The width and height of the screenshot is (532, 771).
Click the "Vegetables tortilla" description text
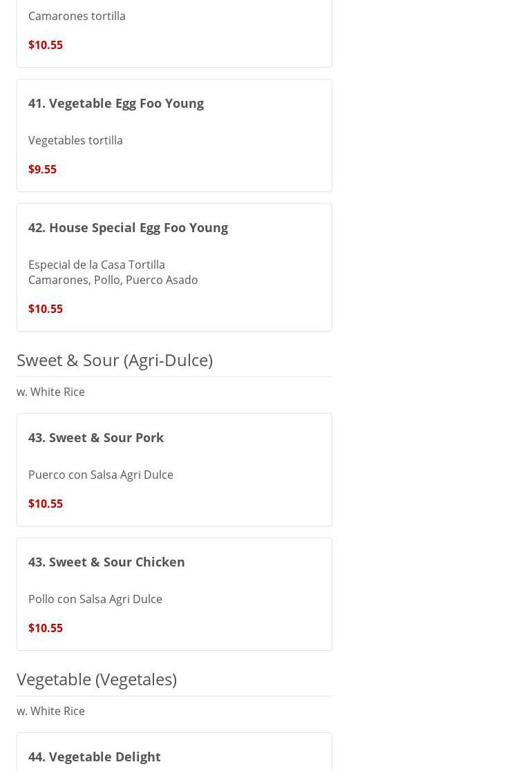(75, 140)
